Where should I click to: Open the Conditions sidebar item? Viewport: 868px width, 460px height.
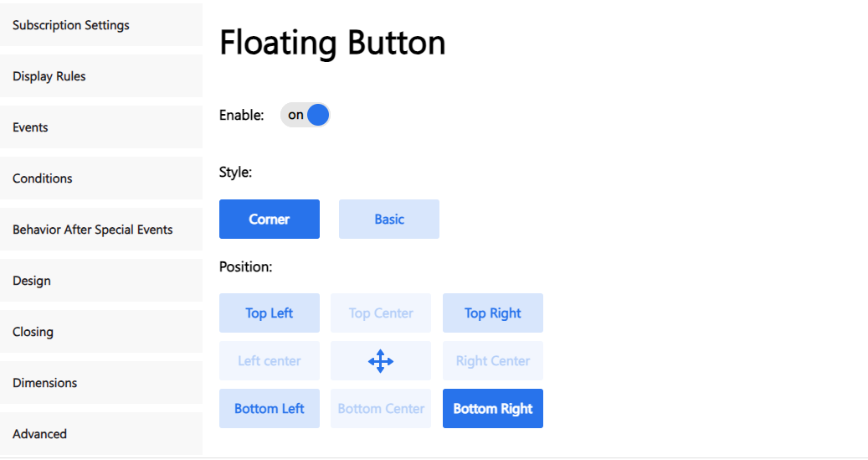coord(101,178)
